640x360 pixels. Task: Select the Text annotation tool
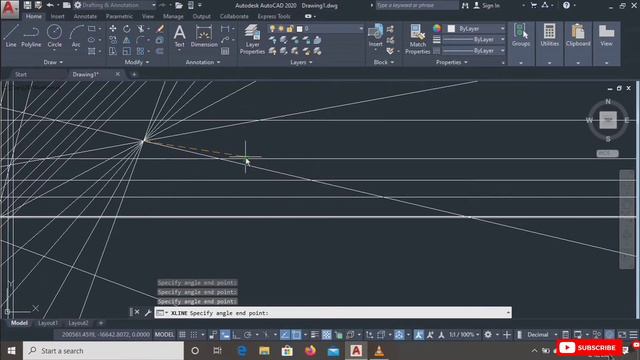[180, 36]
